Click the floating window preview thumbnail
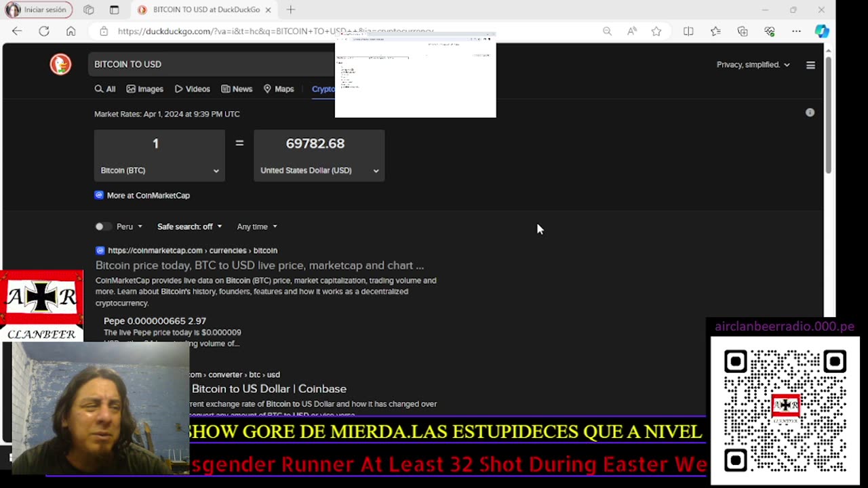This screenshot has width=868, height=488. [415, 74]
